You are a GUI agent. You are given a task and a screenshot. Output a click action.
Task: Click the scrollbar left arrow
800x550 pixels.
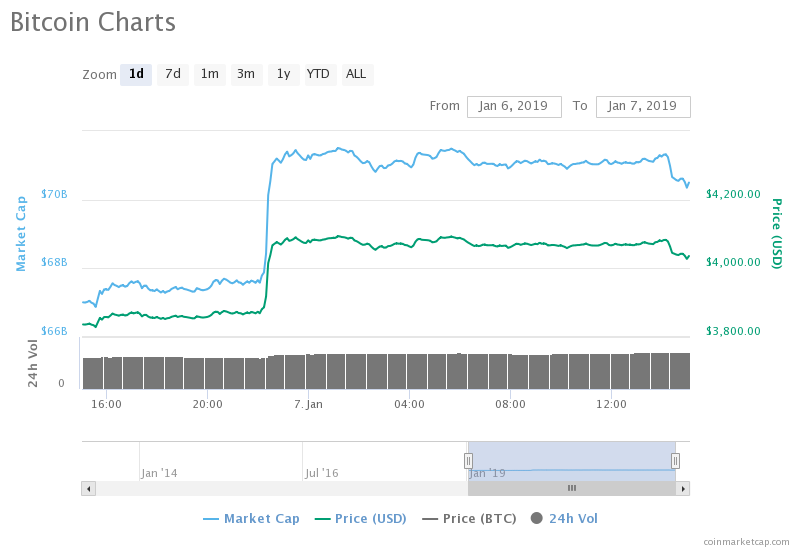pos(88,488)
